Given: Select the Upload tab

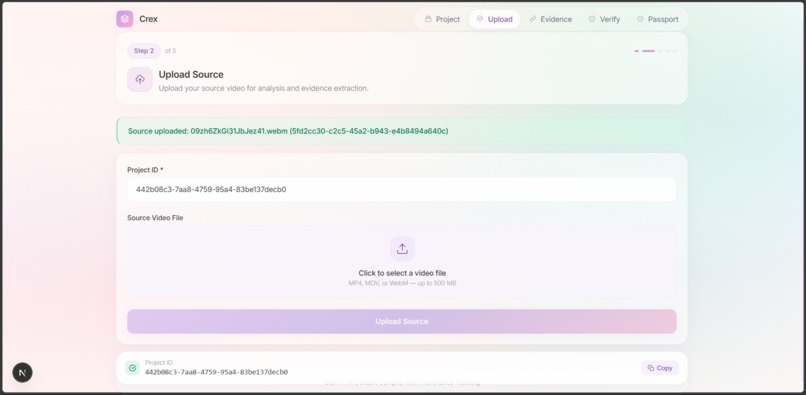Looking at the screenshot, I should click(494, 19).
